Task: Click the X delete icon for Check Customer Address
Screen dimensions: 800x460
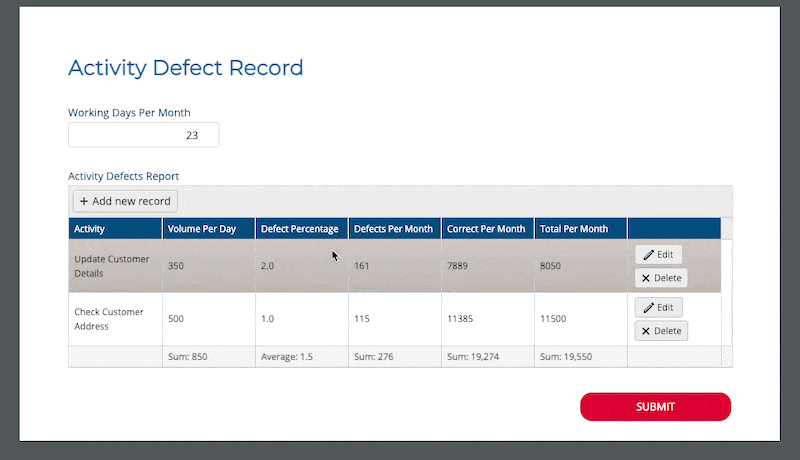Action: tap(646, 331)
